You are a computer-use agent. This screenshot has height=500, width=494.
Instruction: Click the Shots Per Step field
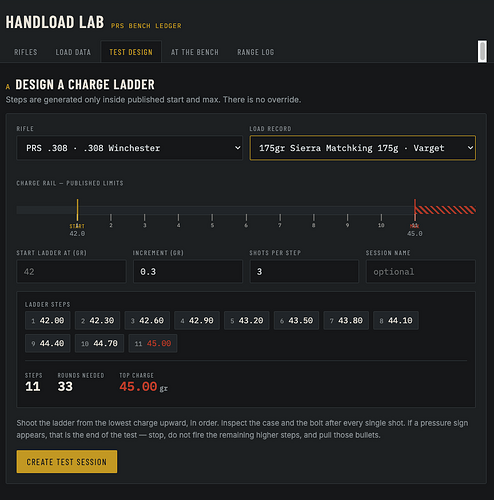[x=304, y=272]
